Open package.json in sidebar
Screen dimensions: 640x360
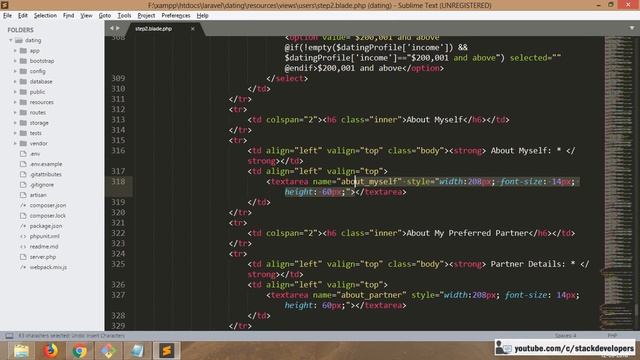tap(46, 226)
